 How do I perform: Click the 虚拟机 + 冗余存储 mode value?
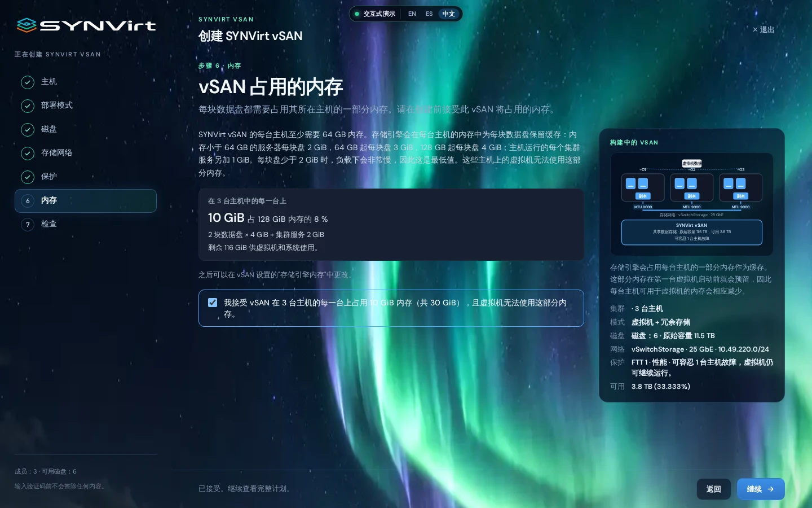pyautogui.click(x=660, y=322)
